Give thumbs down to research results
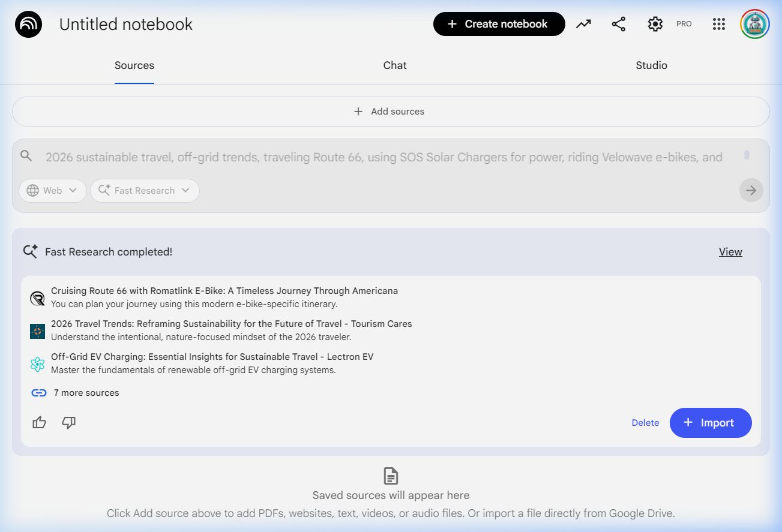Screen dimensions: 782x532 [69, 423]
